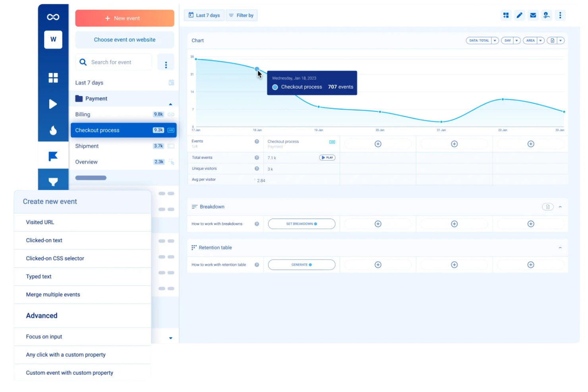Open the pencil edit icon at top right
The width and height of the screenshot is (588, 392).
(x=519, y=15)
